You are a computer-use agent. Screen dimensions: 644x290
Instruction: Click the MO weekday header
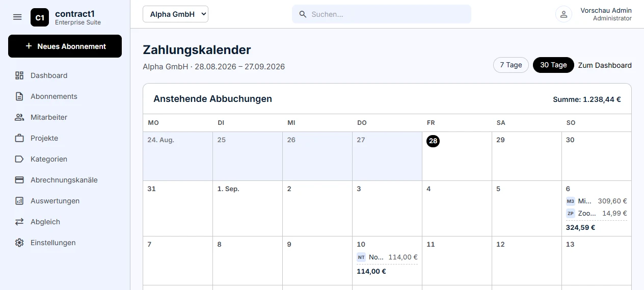153,123
